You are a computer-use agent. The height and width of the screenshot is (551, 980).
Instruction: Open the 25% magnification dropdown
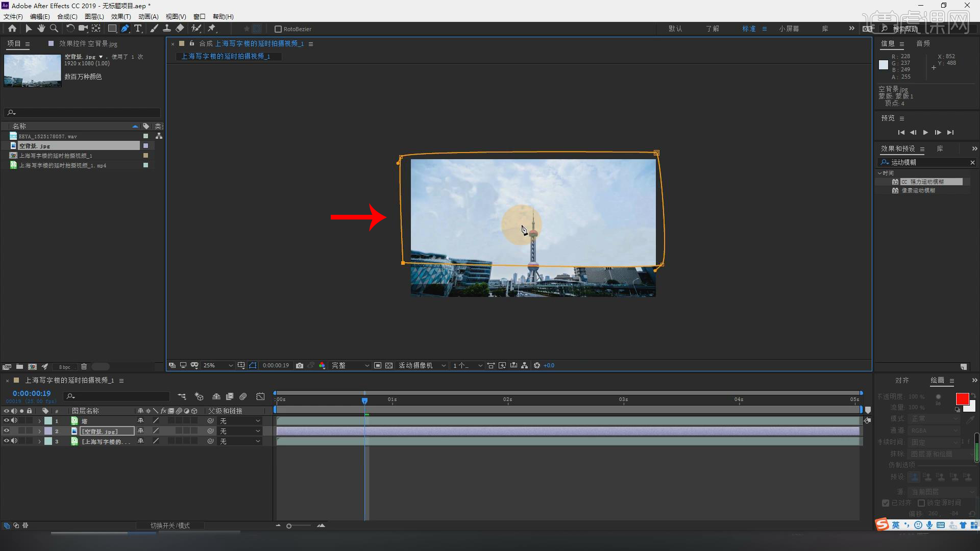click(x=218, y=365)
